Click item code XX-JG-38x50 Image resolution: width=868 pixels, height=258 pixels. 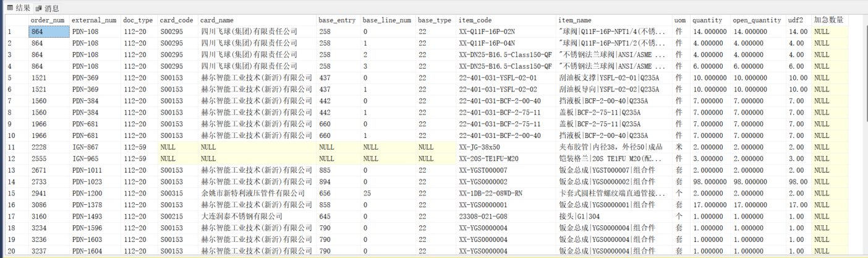tap(479, 147)
